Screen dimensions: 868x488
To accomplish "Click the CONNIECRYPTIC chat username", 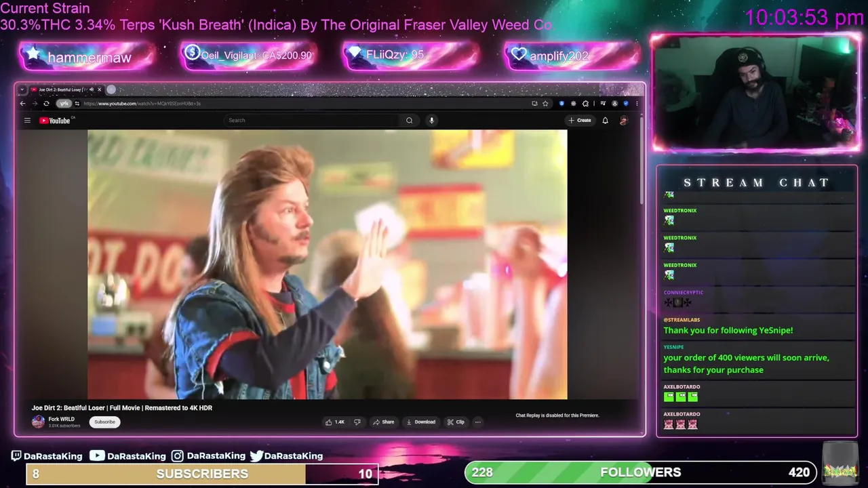I will pyautogui.click(x=683, y=293).
